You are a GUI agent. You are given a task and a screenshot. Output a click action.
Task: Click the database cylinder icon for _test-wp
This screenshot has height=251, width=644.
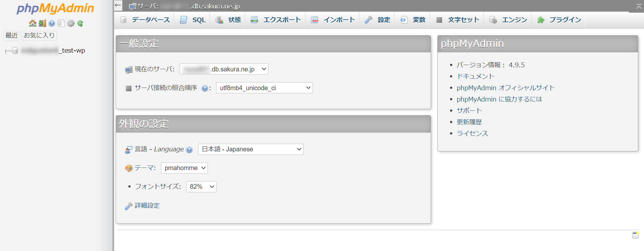click(x=15, y=51)
